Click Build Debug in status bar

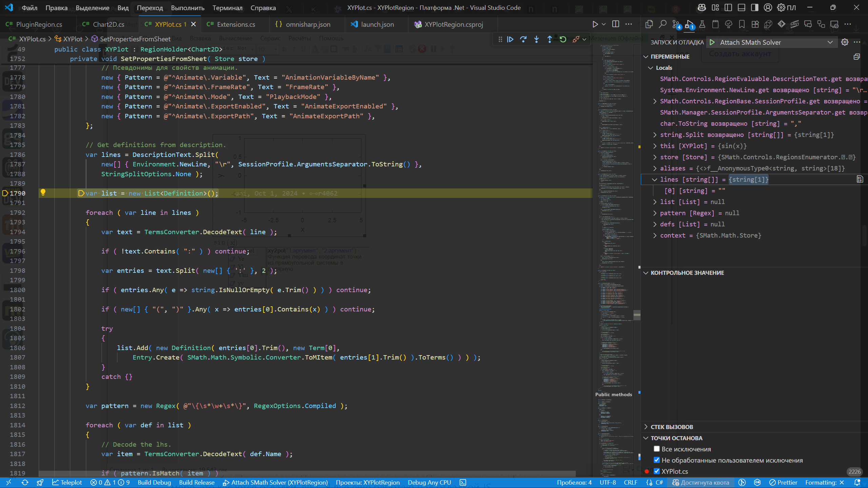(154, 482)
